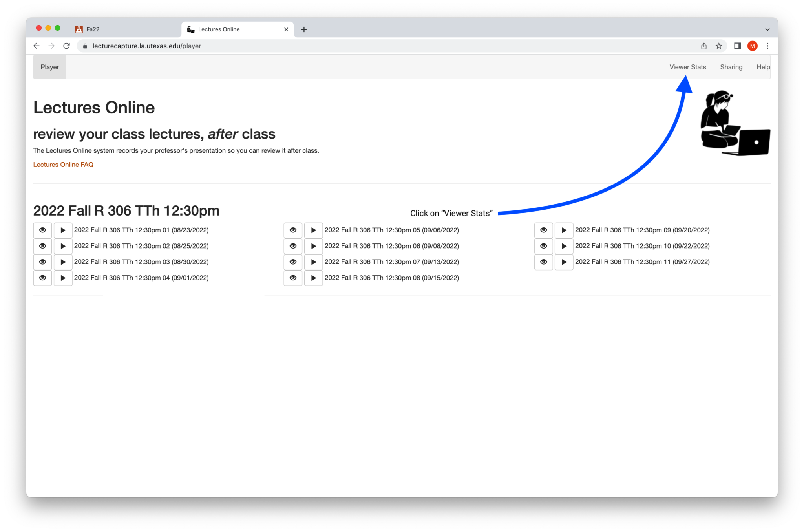Click the eye icon next to lecture 07
This screenshot has width=804, height=532.
tap(293, 262)
